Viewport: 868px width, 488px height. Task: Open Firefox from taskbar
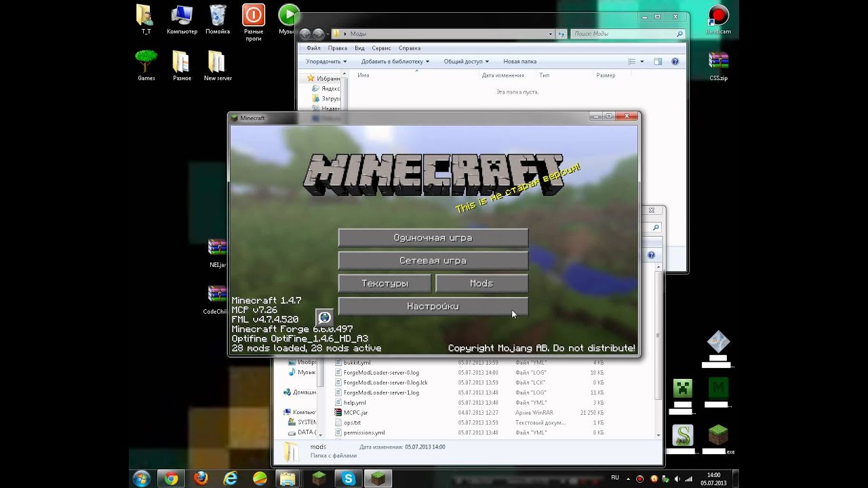(201, 479)
